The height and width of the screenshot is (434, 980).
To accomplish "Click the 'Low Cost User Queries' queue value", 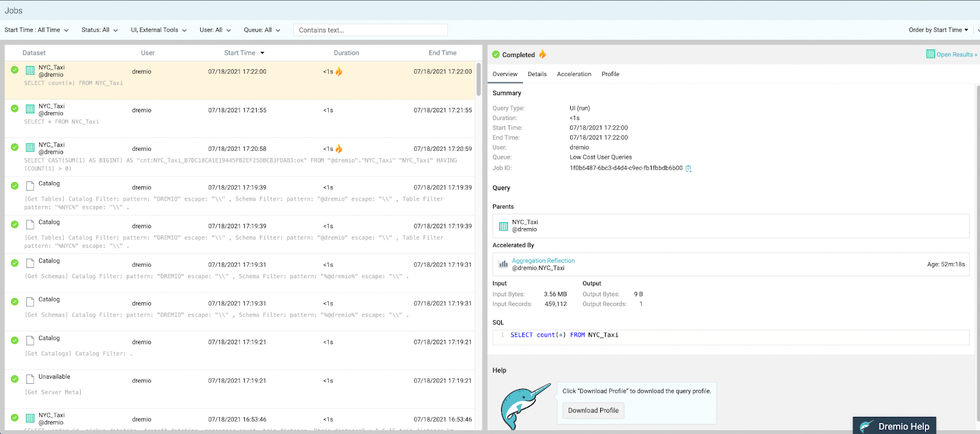I will click(601, 158).
